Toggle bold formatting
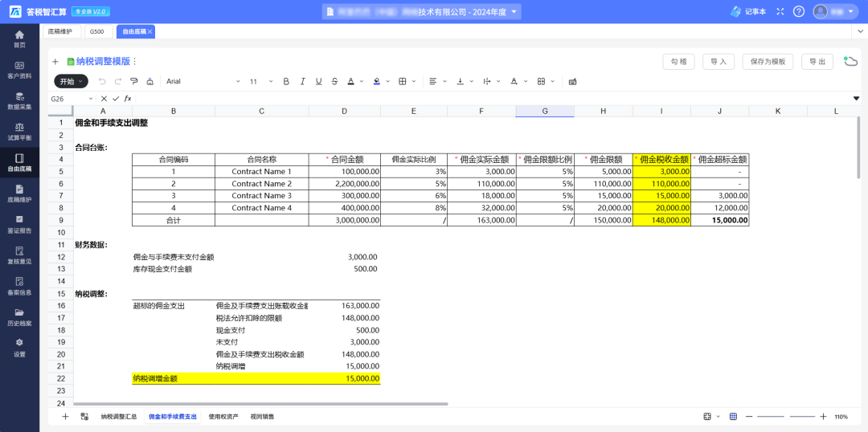 coord(285,81)
